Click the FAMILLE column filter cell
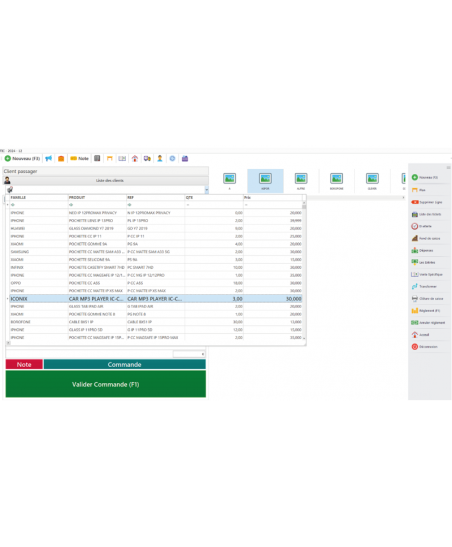The height and width of the screenshot is (547, 452). click(x=38, y=205)
